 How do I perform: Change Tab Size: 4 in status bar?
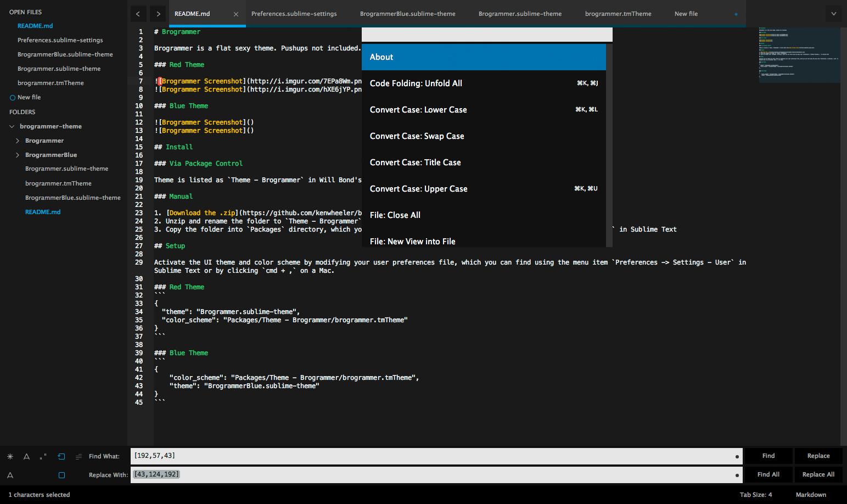click(x=756, y=495)
